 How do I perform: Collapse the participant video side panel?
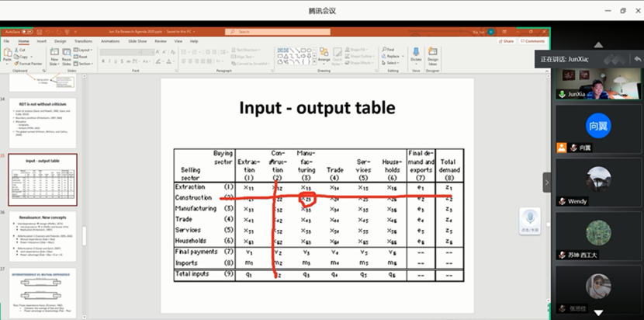(546, 181)
